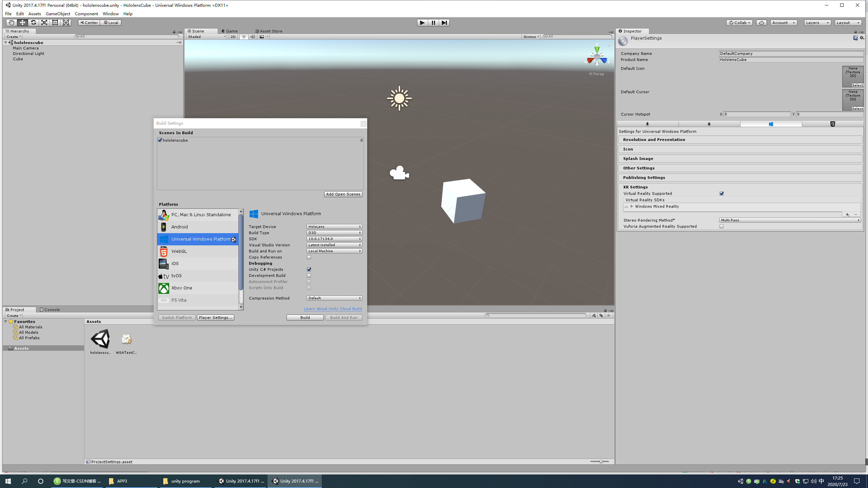868x488 pixels.
Task: Uncheck Virtual Reality Supported
Action: point(722,194)
